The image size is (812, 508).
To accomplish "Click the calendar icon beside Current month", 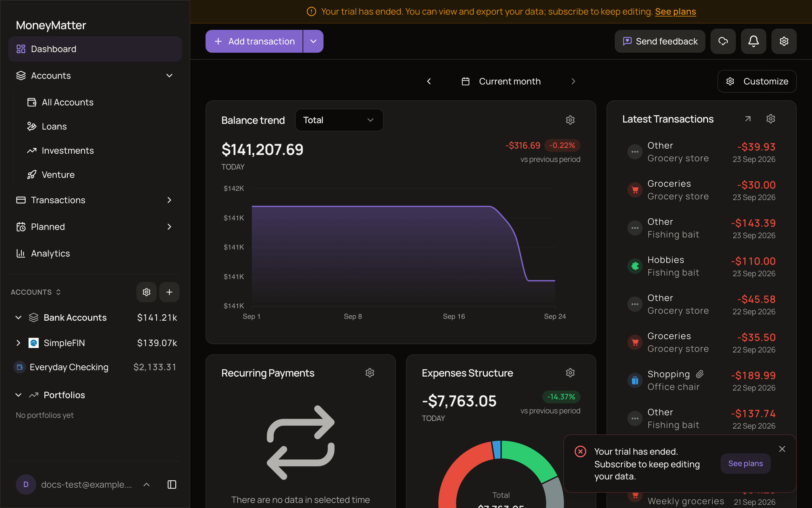I will (x=465, y=81).
